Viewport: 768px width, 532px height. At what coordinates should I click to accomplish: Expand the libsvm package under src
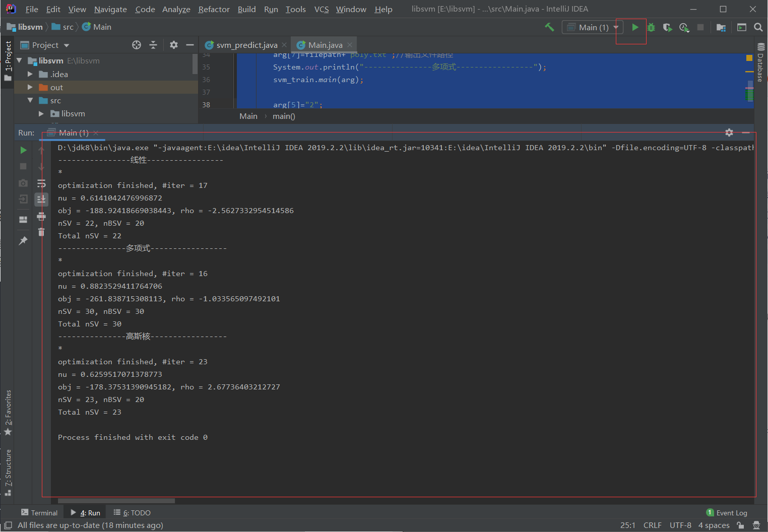pyautogui.click(x=41, y=113)
